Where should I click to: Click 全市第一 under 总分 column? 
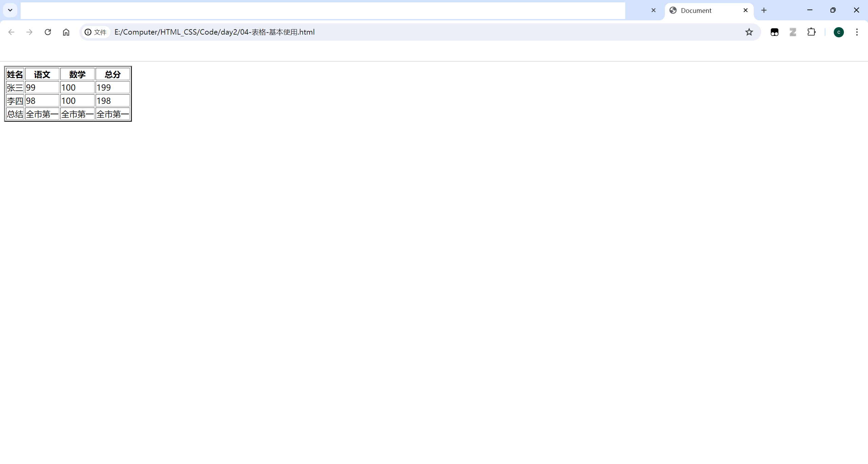coord(113,114)
